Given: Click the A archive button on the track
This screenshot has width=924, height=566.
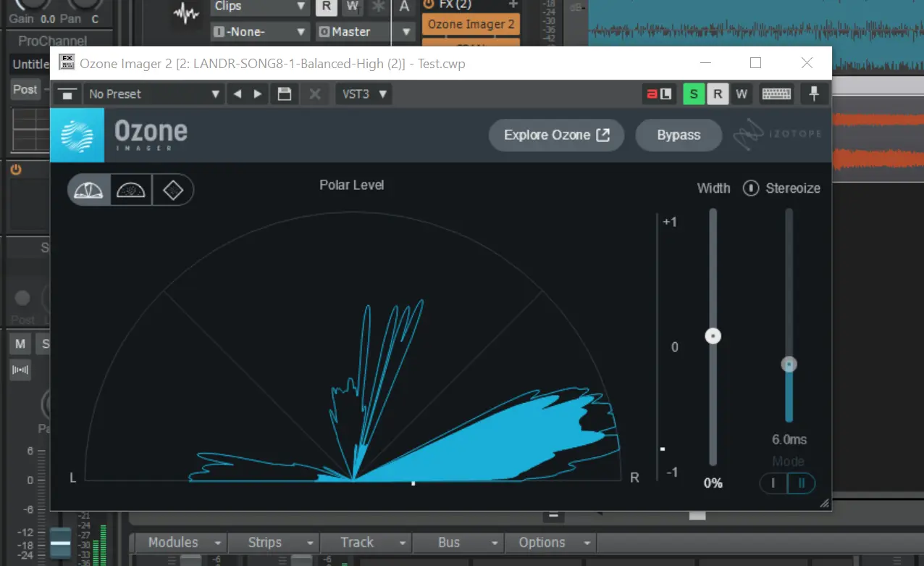Looking at the screenshot, I should pyautogui.click(x=404, y=7).
